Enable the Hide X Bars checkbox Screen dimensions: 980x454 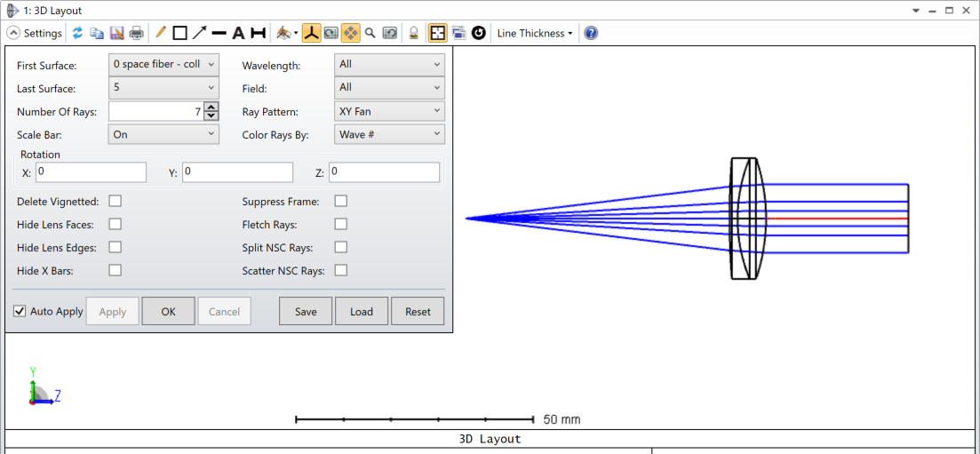(x=115, y=270)
